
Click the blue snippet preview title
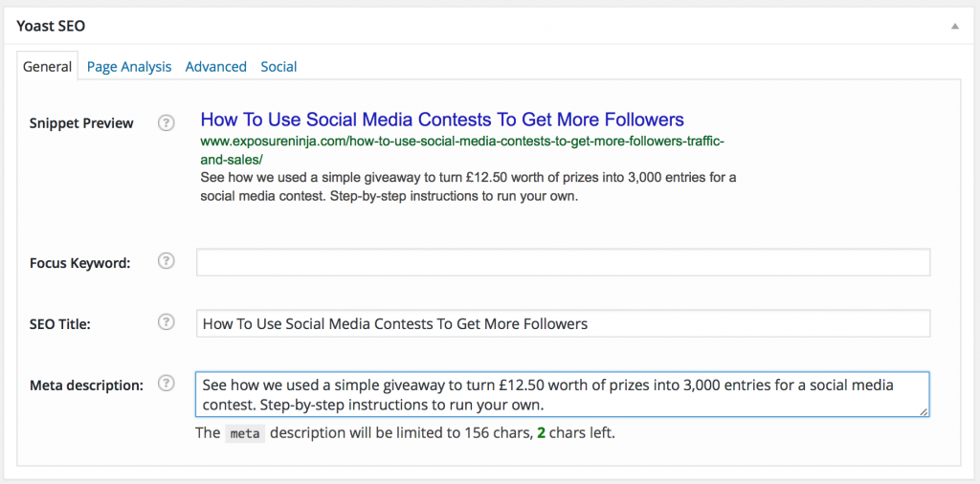pos(441,120)
